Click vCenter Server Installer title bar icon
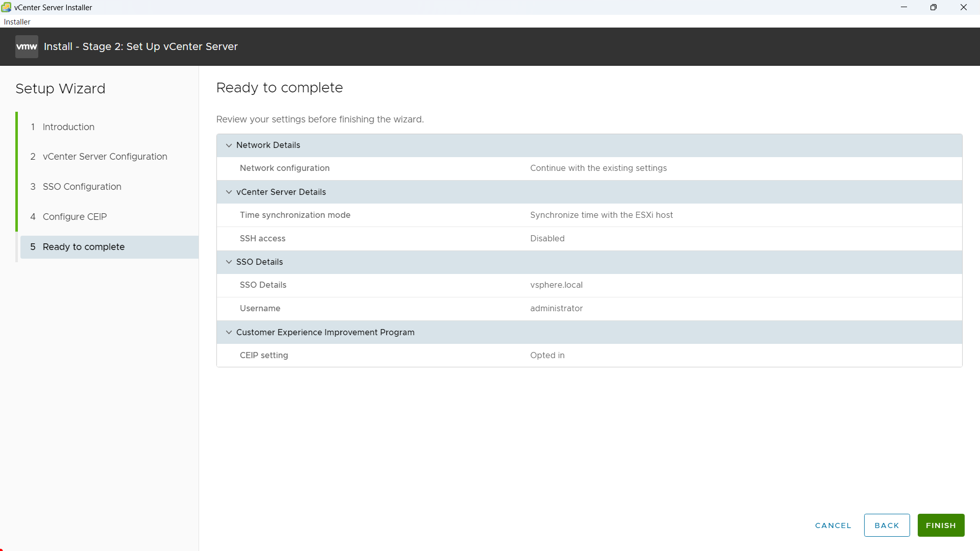980x551 pixels. [6, 7]
